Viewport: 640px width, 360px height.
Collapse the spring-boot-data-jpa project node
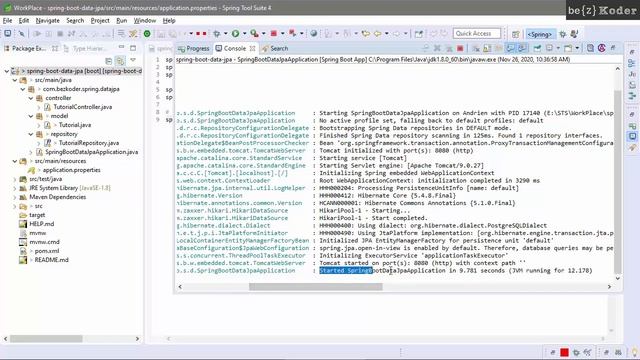click(7, 71)
